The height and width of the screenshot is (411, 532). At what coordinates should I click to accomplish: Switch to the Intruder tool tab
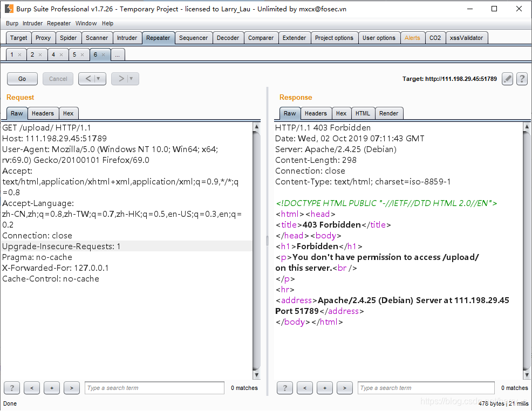(127, 38)
